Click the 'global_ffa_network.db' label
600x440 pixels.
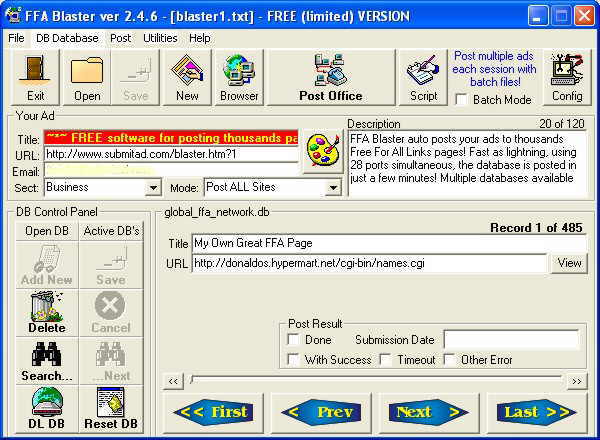217,212
